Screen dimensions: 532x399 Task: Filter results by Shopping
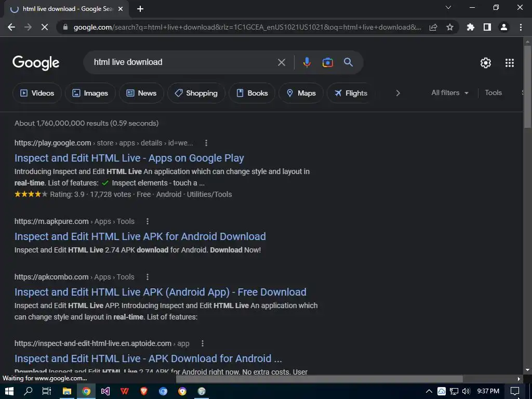tap(196, 93)
